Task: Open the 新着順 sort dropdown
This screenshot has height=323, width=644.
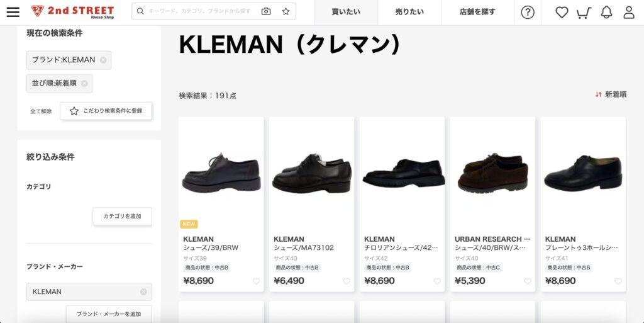Action: coord(611,94)
